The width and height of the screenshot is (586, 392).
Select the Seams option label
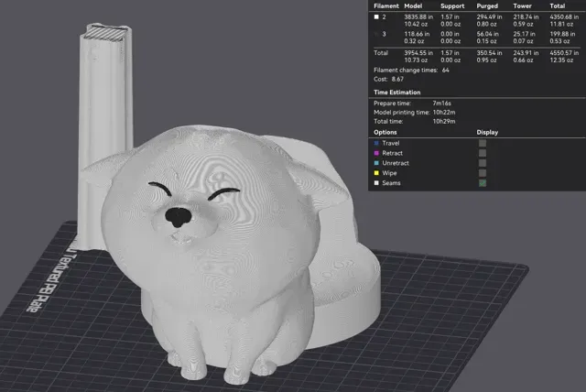pyautogui.click(x=391, y=183)
